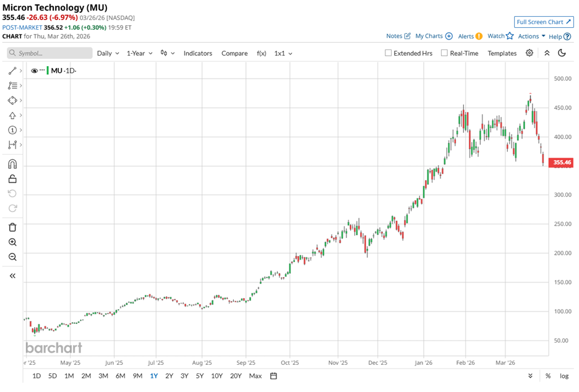Open the 1x1 grid layout dropdown
This screenshot has height=392, width=579.
tap(283, 53)
